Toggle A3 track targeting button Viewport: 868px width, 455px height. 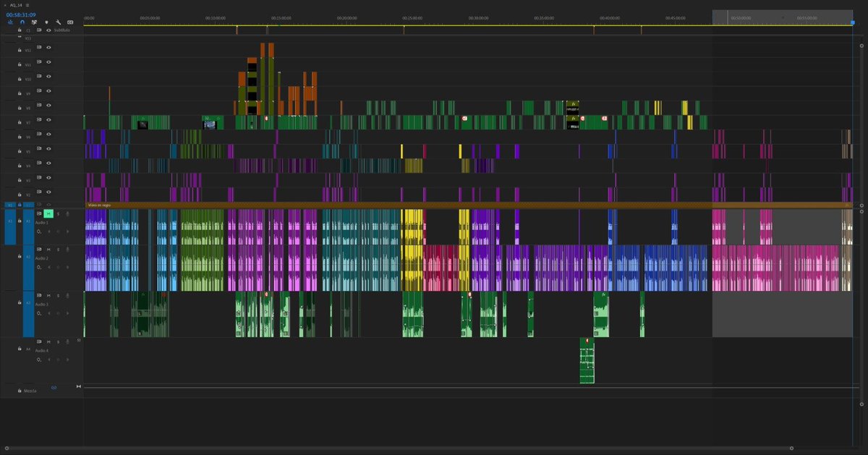click(x=29, y=314)
